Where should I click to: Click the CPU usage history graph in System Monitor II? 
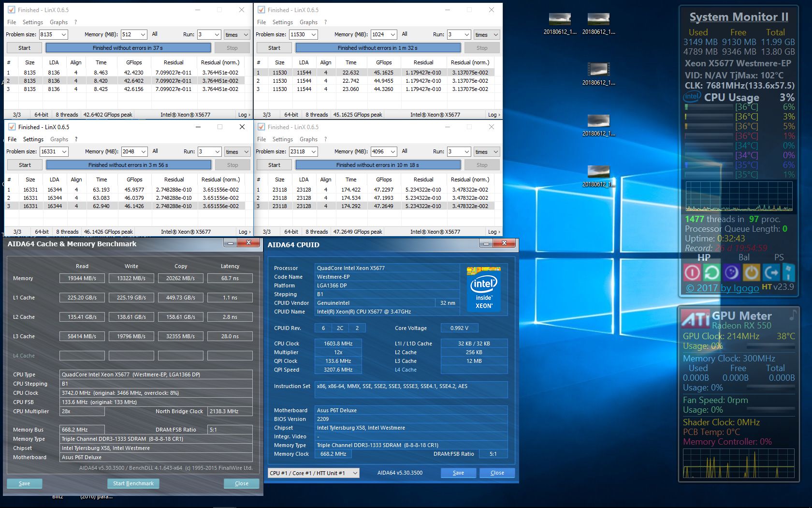pyautogui.click(x=739, y=197)
